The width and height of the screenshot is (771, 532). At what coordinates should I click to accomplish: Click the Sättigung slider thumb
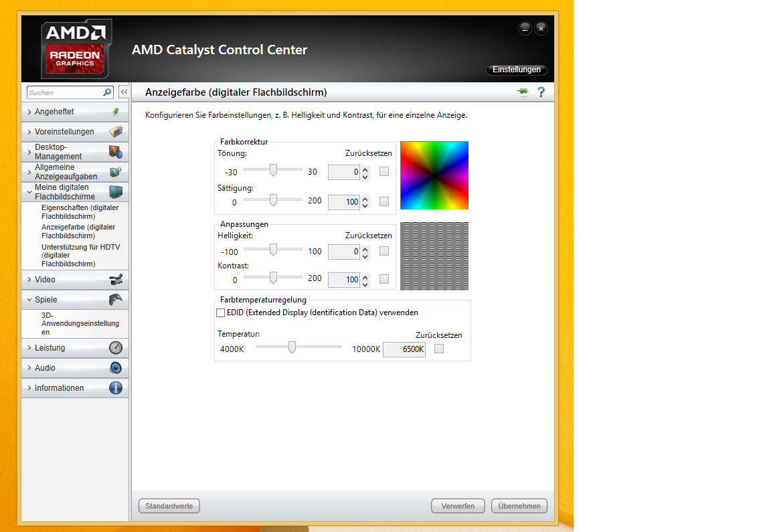tap(273, 200)
